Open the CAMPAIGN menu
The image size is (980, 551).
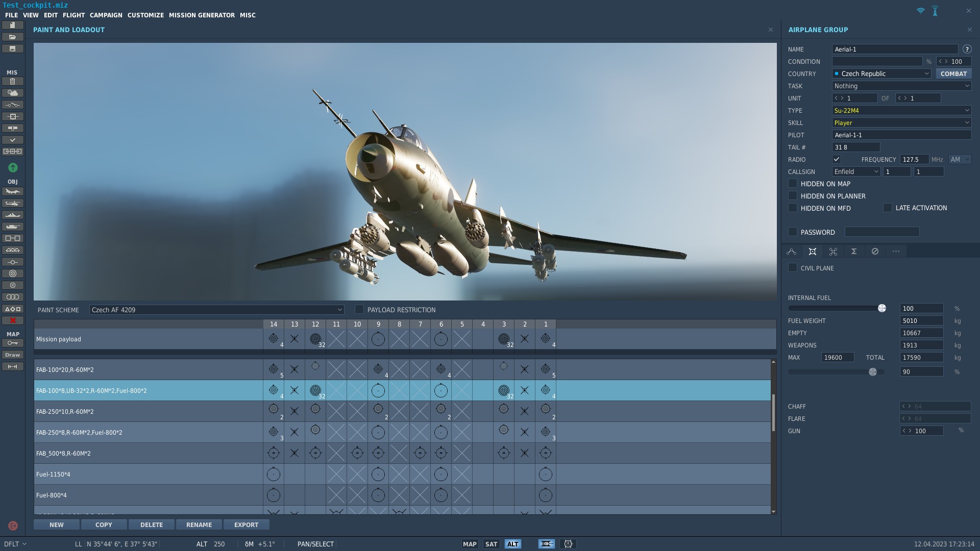coord(106,15)
